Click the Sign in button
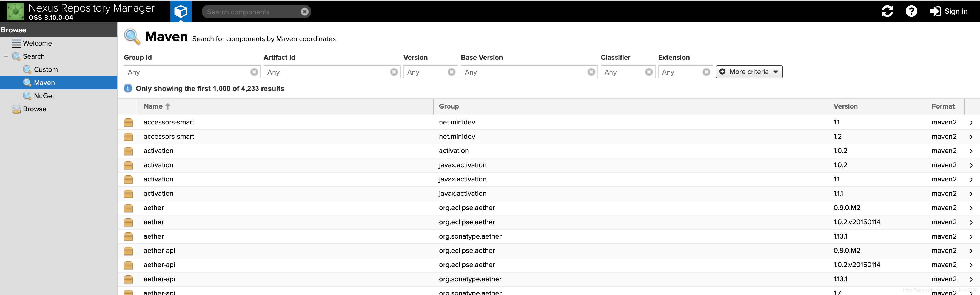Image resolution: width=980 pixels, height=295 pixels. pos(948,12)
